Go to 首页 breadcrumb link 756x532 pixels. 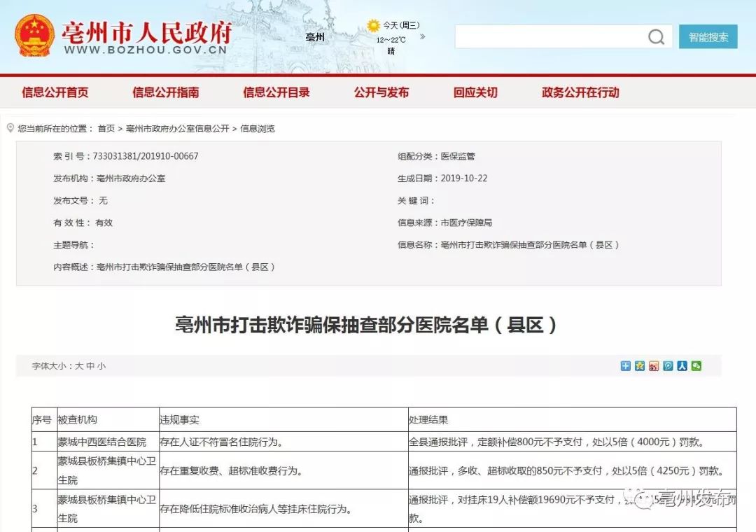pos(106,128)
